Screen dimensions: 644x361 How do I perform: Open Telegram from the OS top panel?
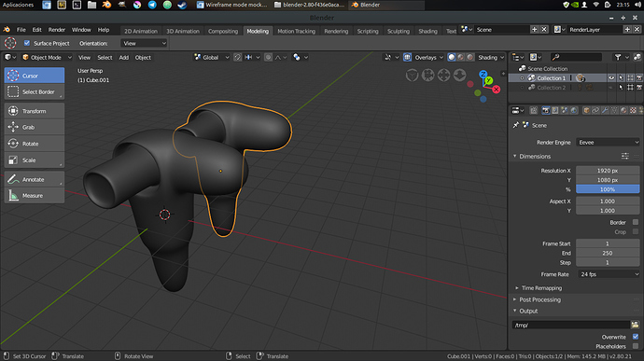(152, 5)
